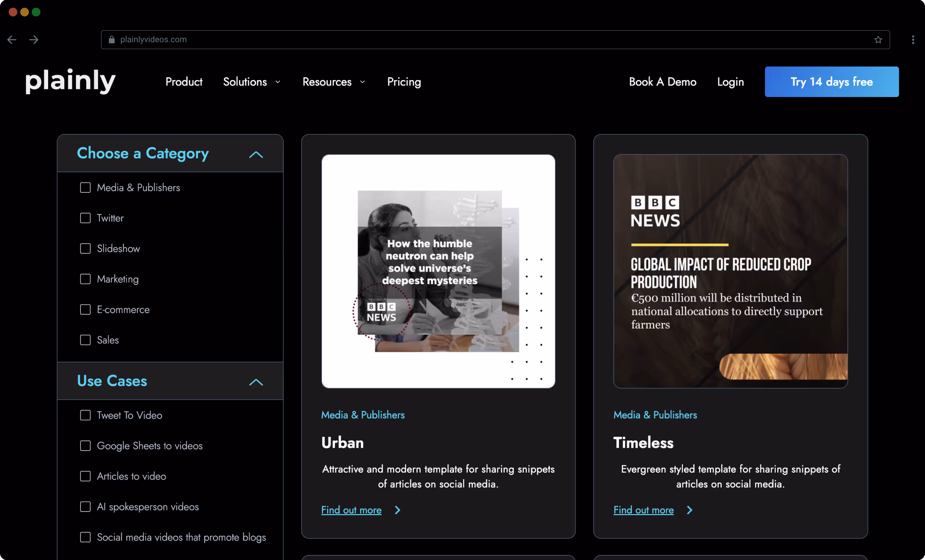Click the Try 14 days free button

[x=831, y=81]
